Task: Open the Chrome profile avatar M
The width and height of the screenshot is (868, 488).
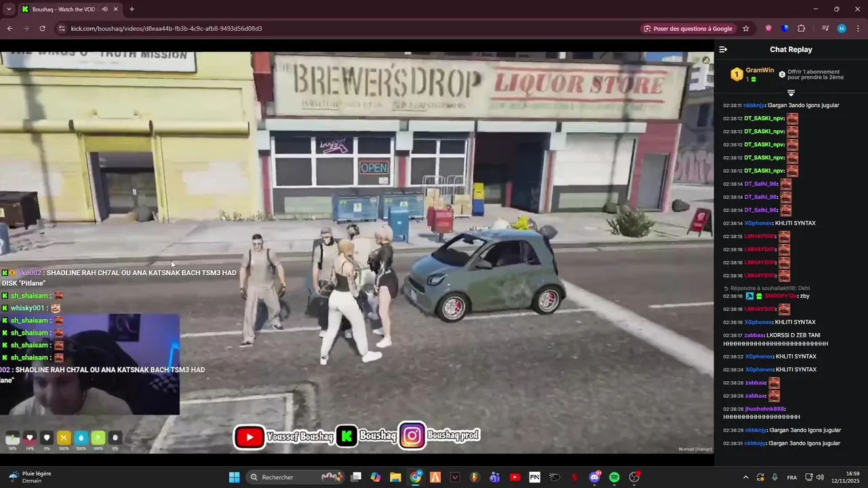Action: 842,28
